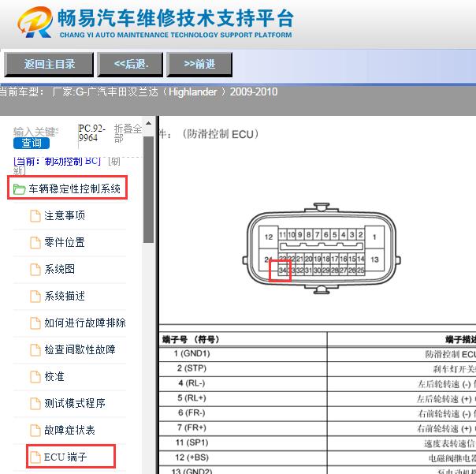Click the document icon beside 测试模式程序
This screenshot has height=474, width=476.
coord(35,404)
